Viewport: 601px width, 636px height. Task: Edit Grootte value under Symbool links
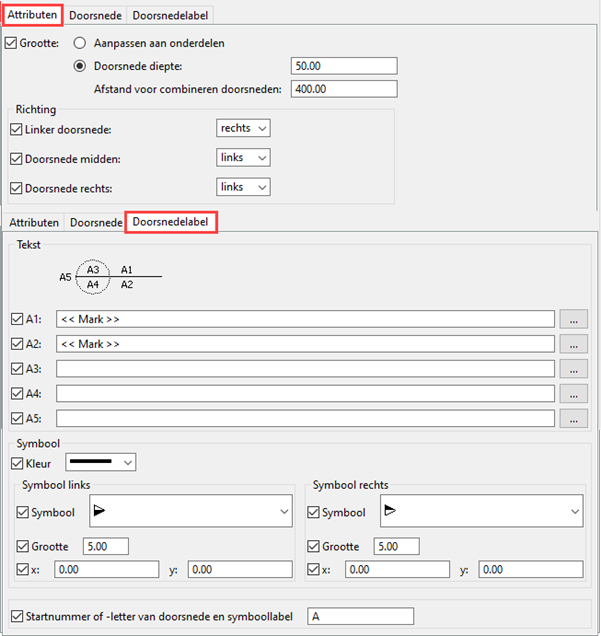click(106, 546)
